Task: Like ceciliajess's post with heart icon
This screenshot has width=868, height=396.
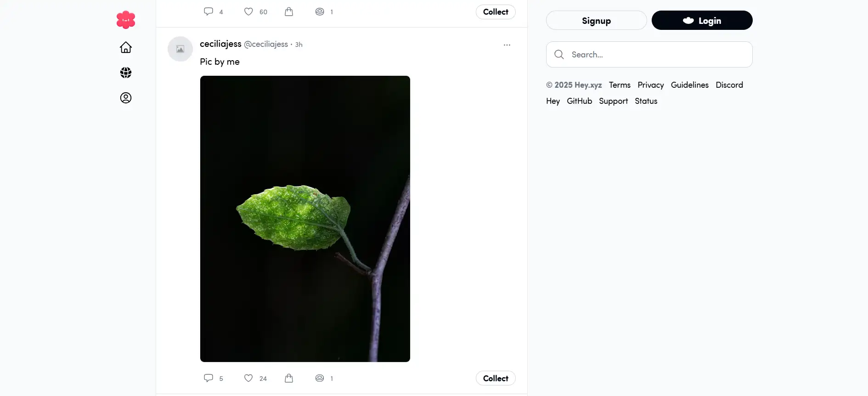Action: click(x=248, y=378)
